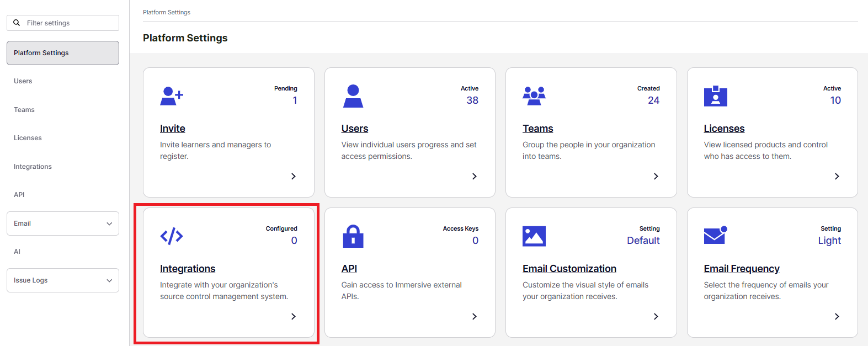Click the Teams group icon

coord(534,96)
